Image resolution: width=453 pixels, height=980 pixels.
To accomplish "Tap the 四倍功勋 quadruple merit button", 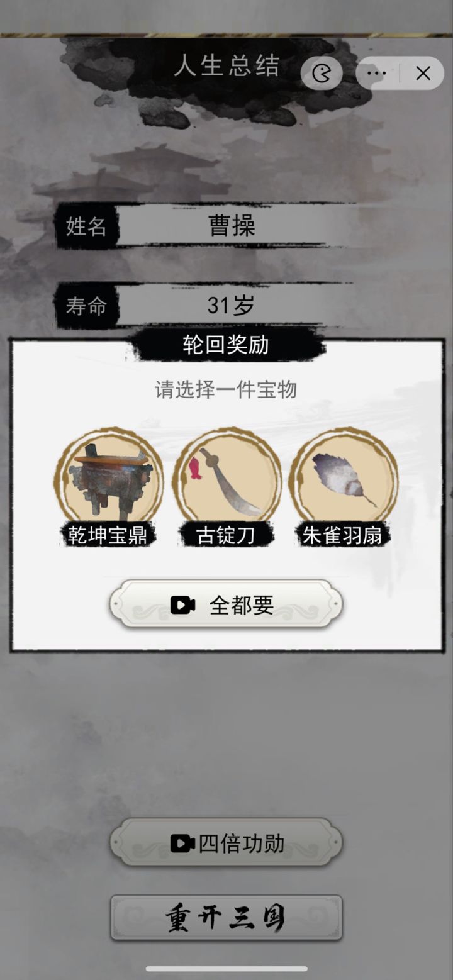I will pyautogui.click(x=226, y=843).
